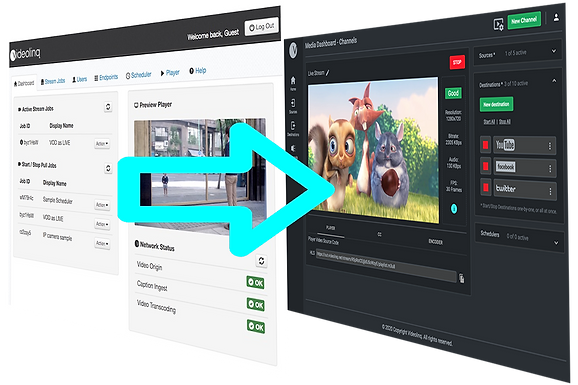Switch to the Stream Jobs tab

(53, 81)
